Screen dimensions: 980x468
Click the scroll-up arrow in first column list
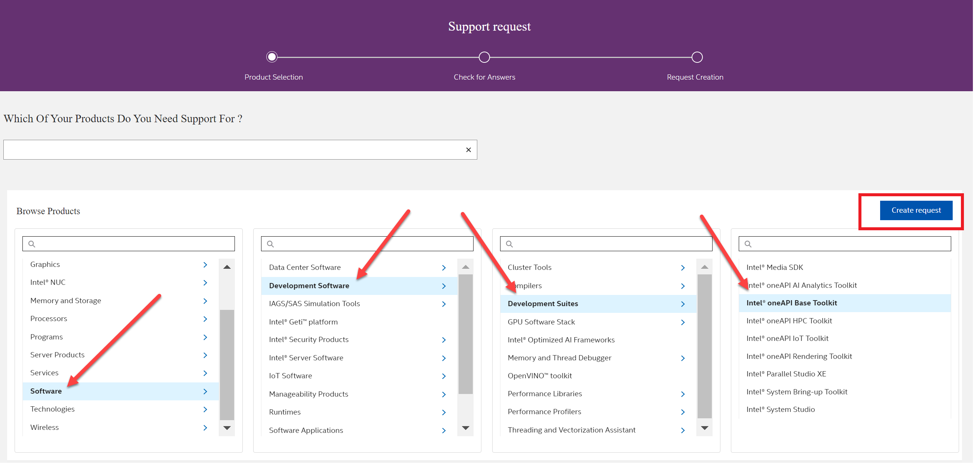pyautogui.click(x=227, y=267)
